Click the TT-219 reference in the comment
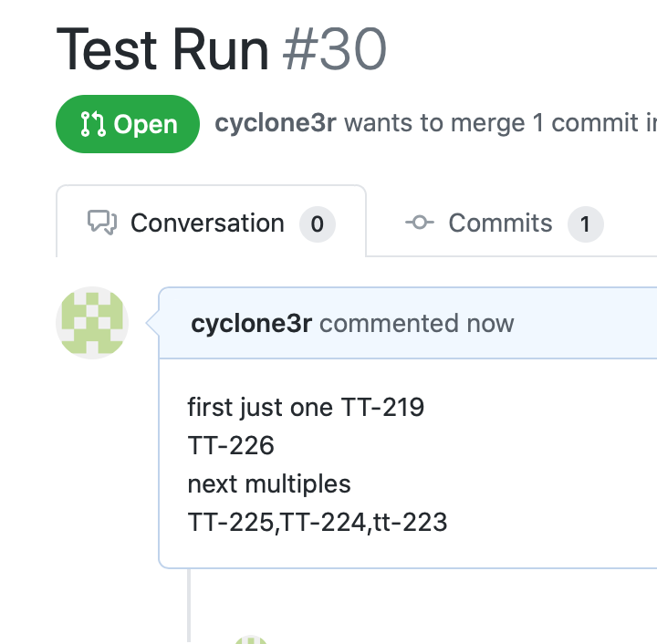The image size is (657, 644). click(382, 407)
